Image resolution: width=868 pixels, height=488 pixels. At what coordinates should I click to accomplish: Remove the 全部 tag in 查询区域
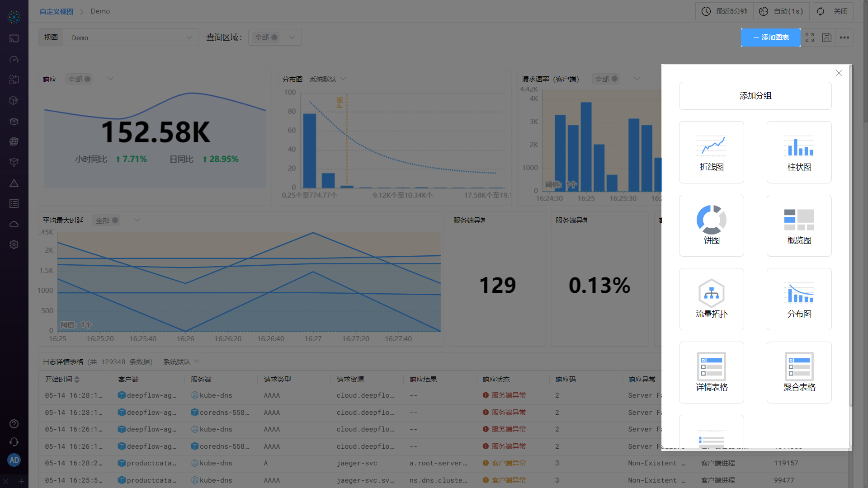click(x=274, y=38)
